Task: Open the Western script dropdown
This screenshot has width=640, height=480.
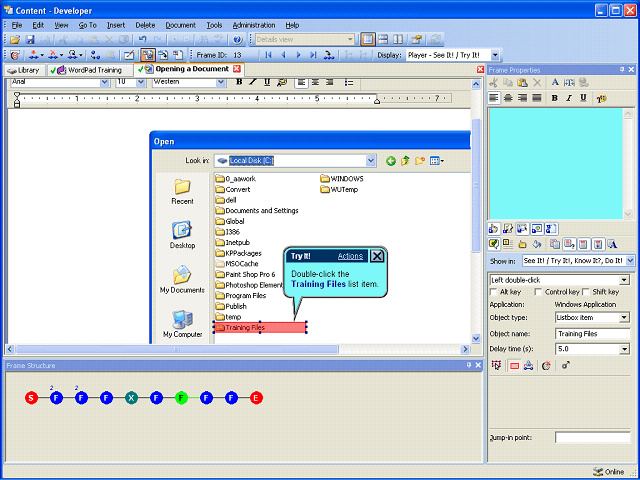Action: point(221,82)
